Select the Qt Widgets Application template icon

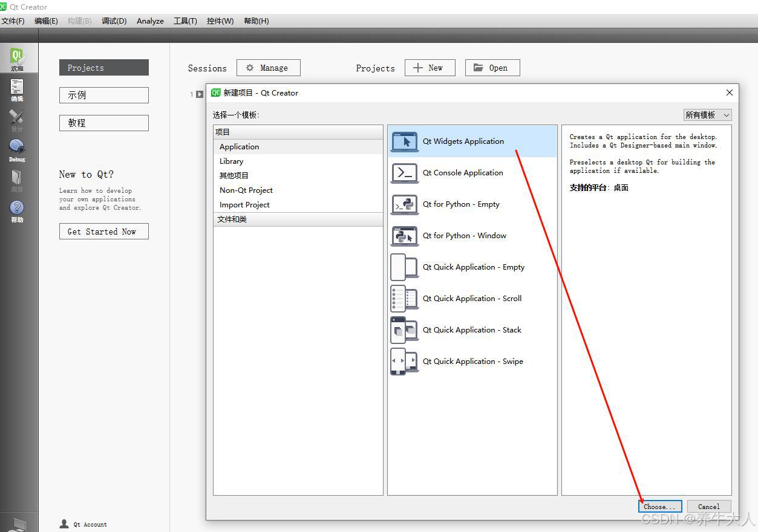[405, 141]
